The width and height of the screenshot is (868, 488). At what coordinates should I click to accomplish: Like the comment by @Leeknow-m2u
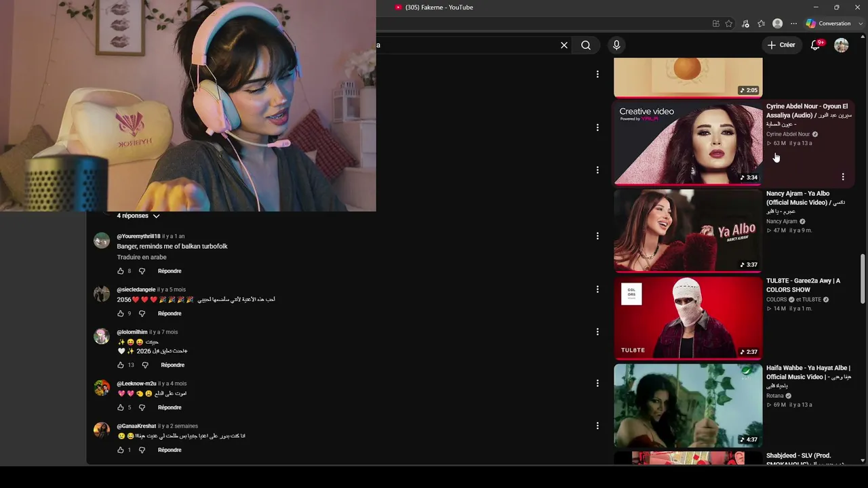[121, 408]
